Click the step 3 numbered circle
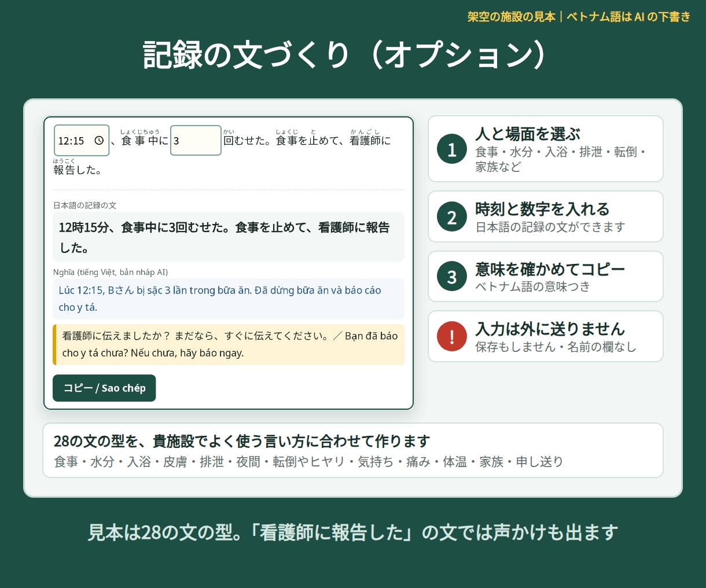Screen dimensions: 706x588 pyautogui.click(x=452, y=277)
